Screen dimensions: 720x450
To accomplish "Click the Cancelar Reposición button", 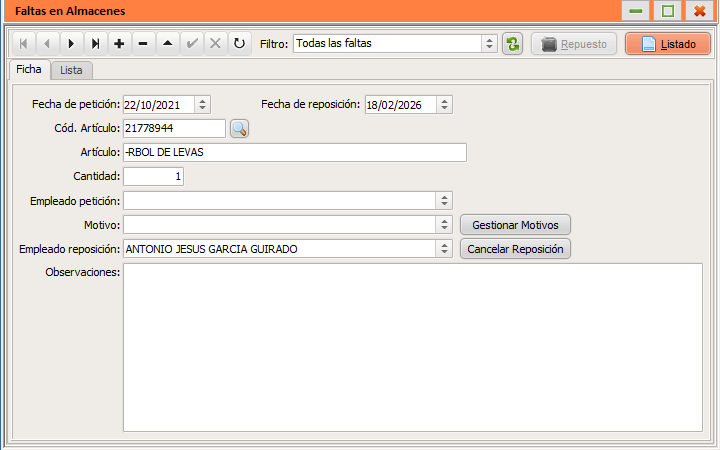I will 515,249.
